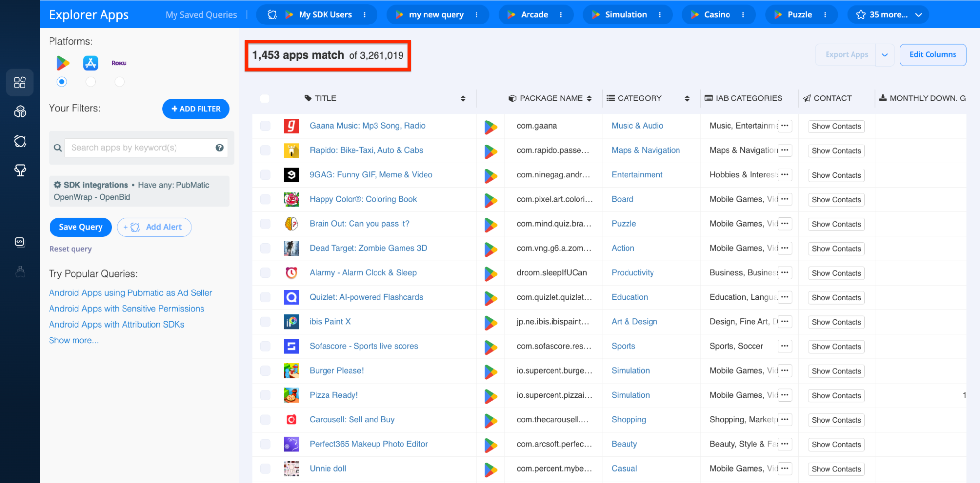Click the ibis Paint X app icon
This screenshot has height=483, width=980.
291,322
